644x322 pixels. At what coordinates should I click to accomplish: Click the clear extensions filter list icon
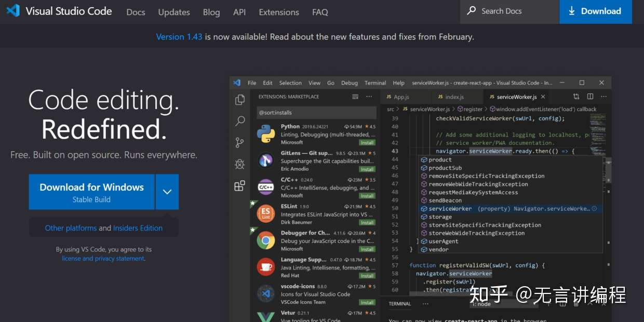(355, 97)
